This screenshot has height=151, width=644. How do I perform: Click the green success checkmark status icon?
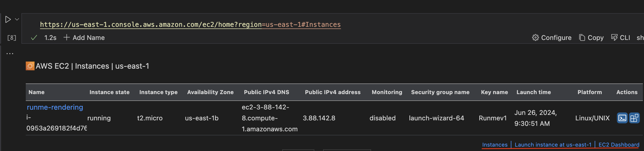point(34,38)
